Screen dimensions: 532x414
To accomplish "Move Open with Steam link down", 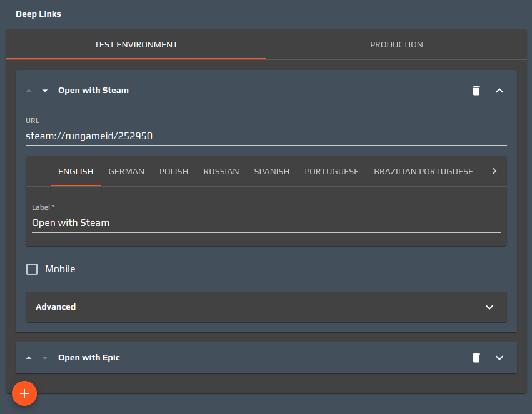I will coord(44,91).
